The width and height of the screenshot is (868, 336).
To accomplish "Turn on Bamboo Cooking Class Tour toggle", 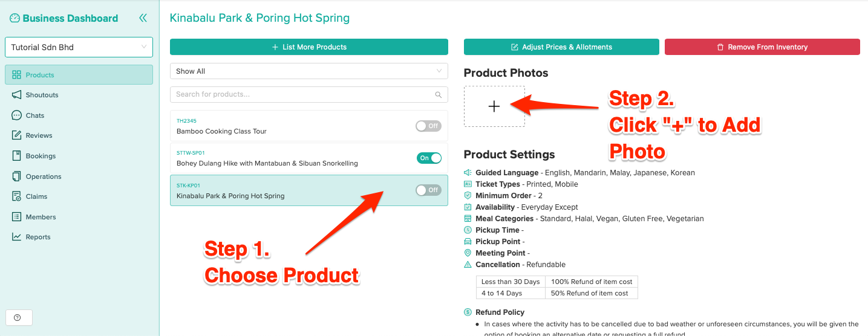I will click(428, 126).
